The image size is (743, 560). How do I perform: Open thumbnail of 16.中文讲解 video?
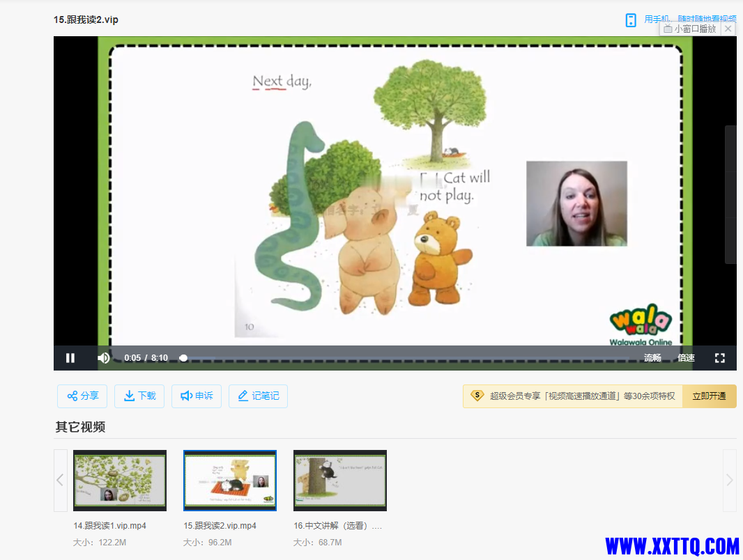340,481
